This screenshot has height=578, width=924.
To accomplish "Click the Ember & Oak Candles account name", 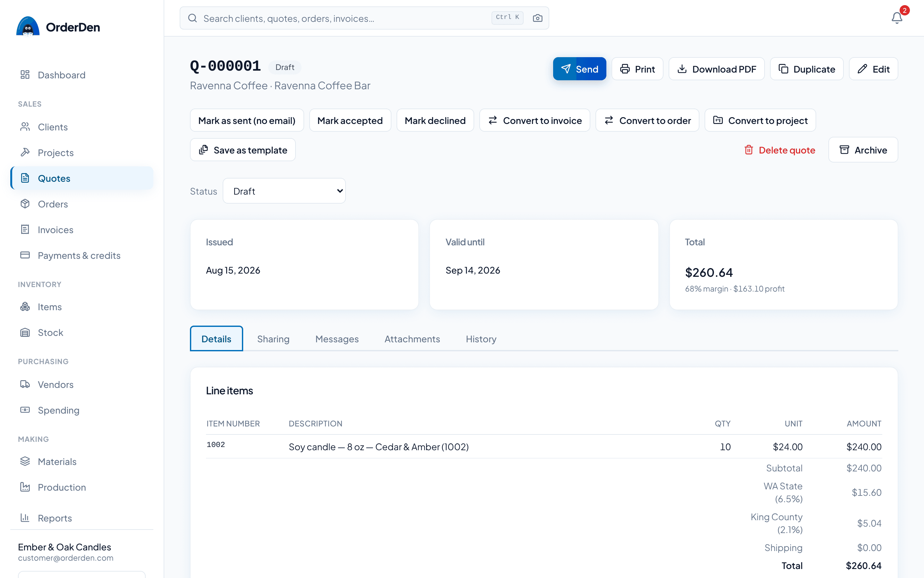I will point(64,547).
